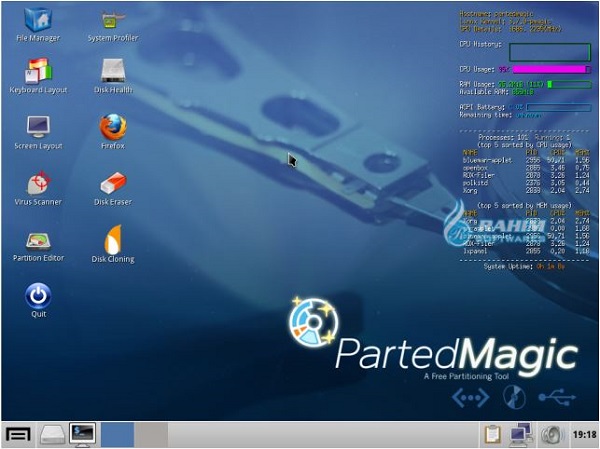Open the taskbar start menu button
Image resolution: width=600 pixels, height=449 pixels.
click(x=18, y=435)
